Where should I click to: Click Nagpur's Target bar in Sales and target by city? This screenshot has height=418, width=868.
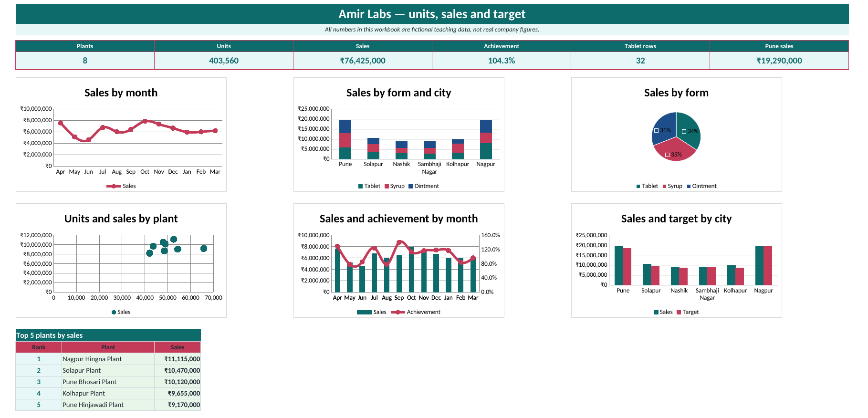point(768,266)
